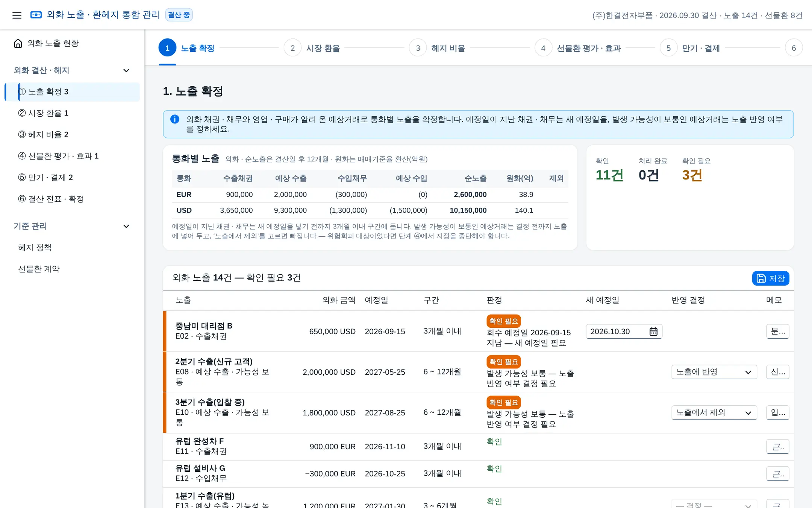Open sidebar item ① 노출 확정 3
Image resolution: width=812 pixels, height=508 pixels.
(72, 92)
